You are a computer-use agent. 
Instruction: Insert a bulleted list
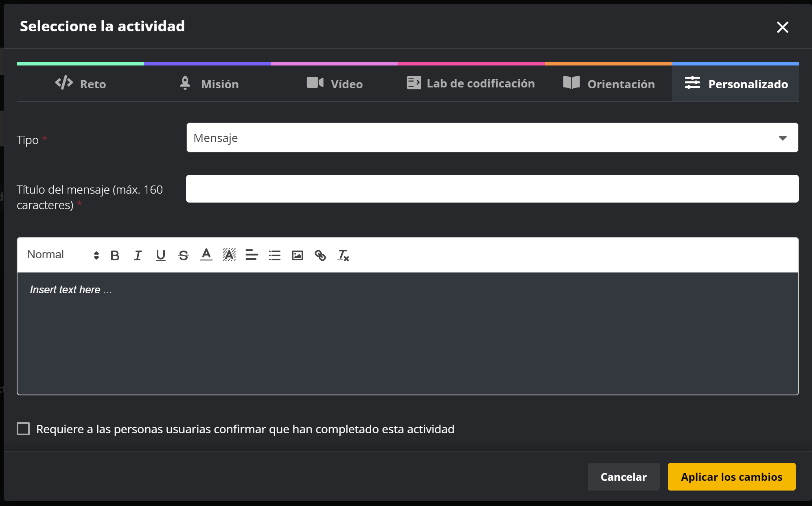point(275,255)
